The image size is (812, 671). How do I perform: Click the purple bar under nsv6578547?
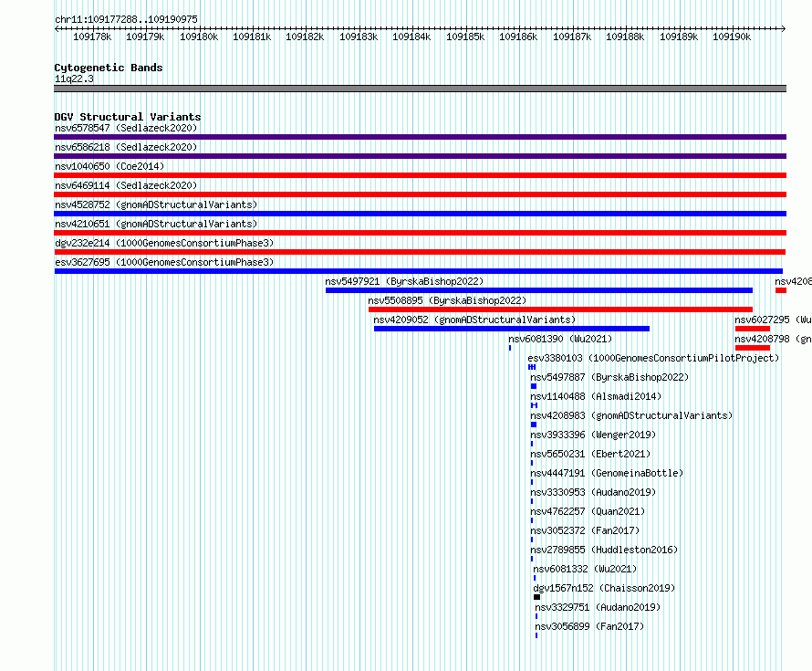pos(420,137)
